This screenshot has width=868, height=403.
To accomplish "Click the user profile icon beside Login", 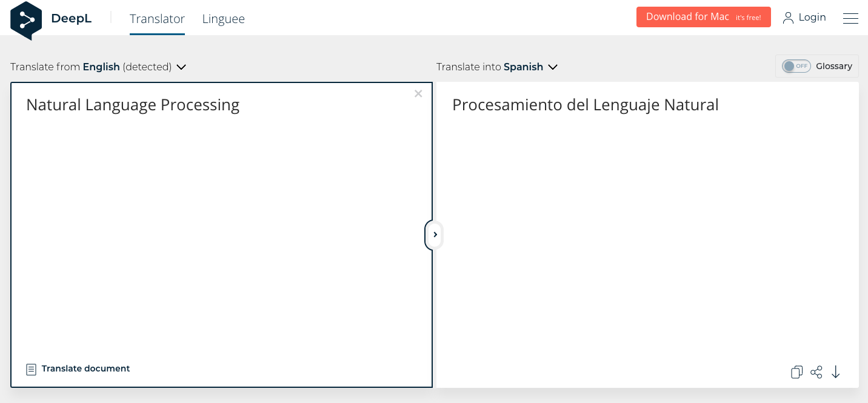I will pos(788,18).
